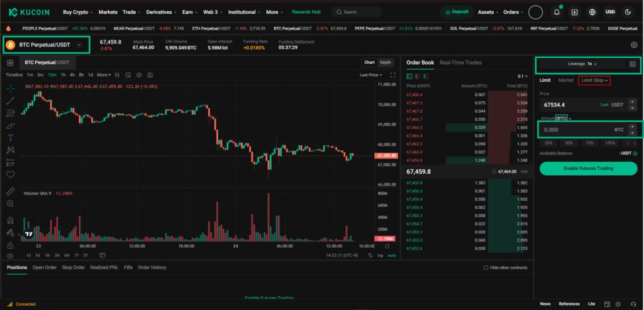The width and height of the screenshot is (644, 310).
Task: Toggle lock all drawing tools
Action: click(10, 245)
